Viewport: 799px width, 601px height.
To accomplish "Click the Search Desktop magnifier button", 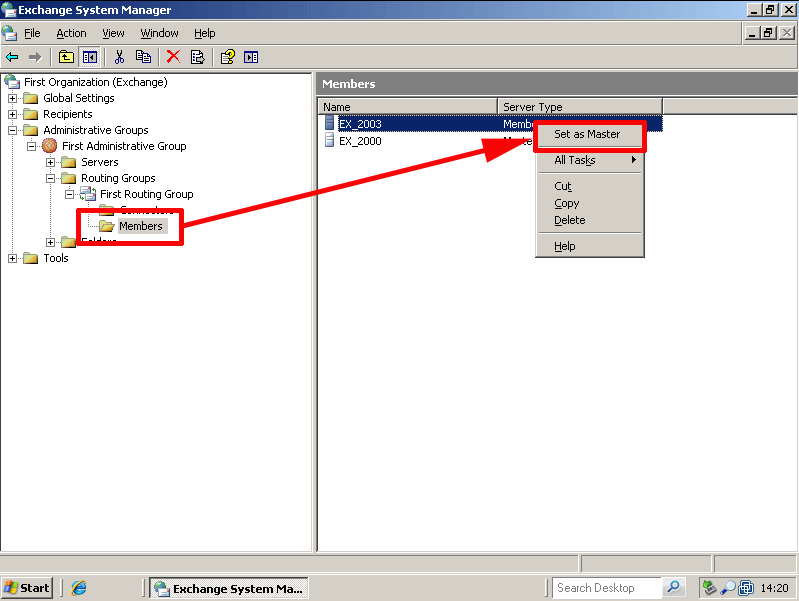I will pos(674,587).
